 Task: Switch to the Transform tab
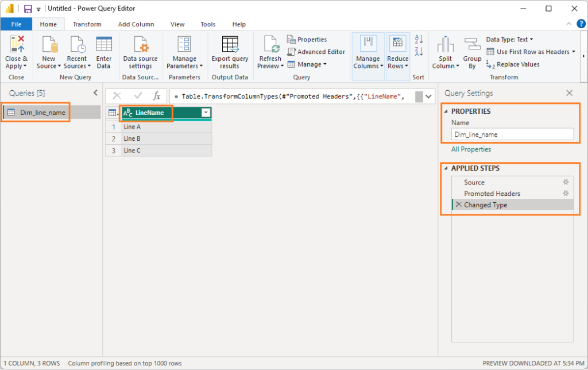(x=87, y=24)
